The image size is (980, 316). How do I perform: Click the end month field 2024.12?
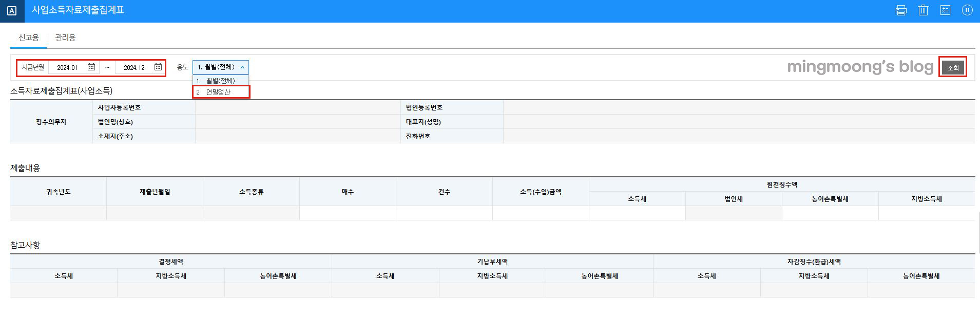pyautogui.click(x=134, y=67)
